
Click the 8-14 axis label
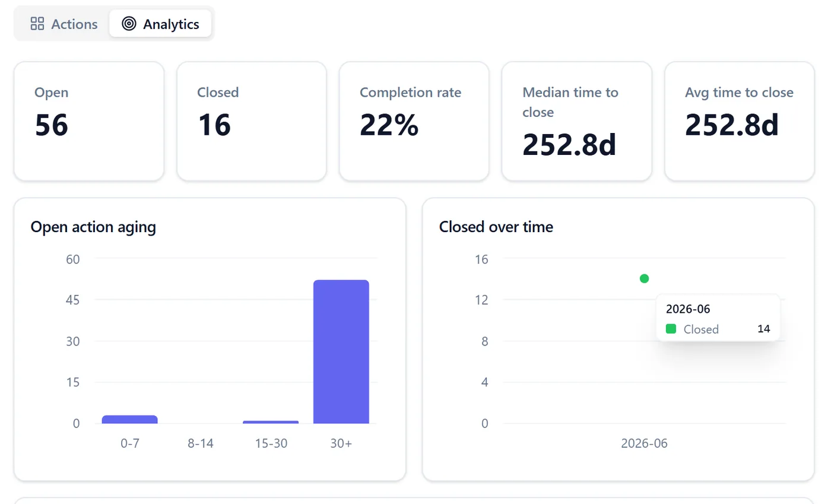point(200,443)
